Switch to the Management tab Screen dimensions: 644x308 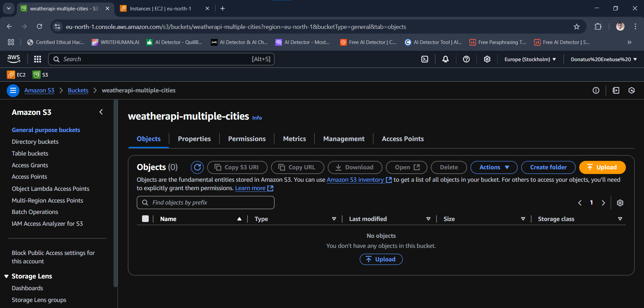click(x=344, y=139)
